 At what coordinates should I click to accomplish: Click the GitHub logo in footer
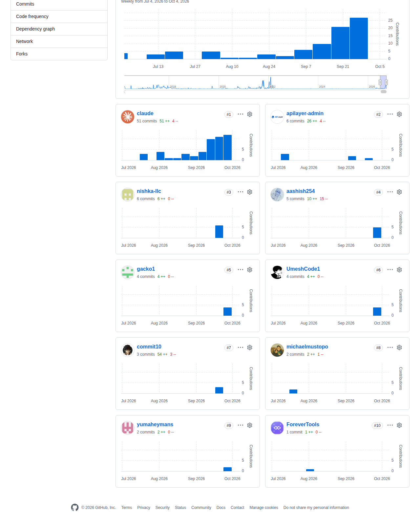(75, 508)
